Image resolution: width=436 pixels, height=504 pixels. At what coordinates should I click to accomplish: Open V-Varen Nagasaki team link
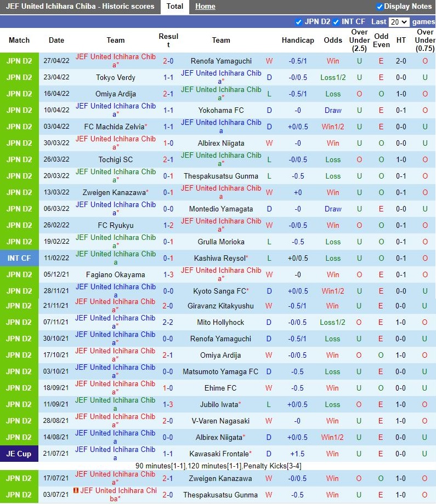coord(220,421)
